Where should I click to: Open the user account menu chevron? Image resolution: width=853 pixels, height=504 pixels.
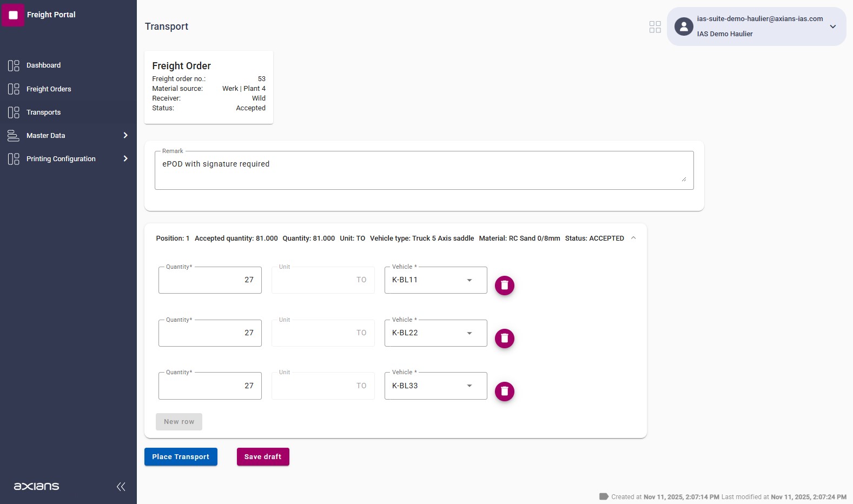(x=832, y=26)
